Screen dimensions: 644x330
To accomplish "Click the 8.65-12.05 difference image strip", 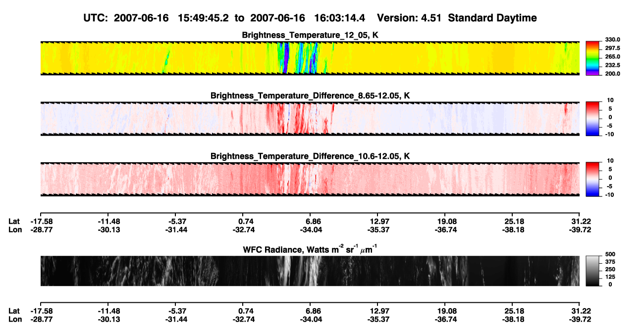I will pyautogui.click(x=310, y=119).
